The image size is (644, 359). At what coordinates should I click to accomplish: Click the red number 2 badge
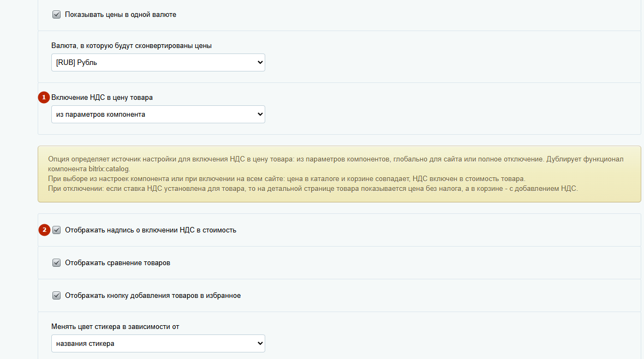(44, 230)
